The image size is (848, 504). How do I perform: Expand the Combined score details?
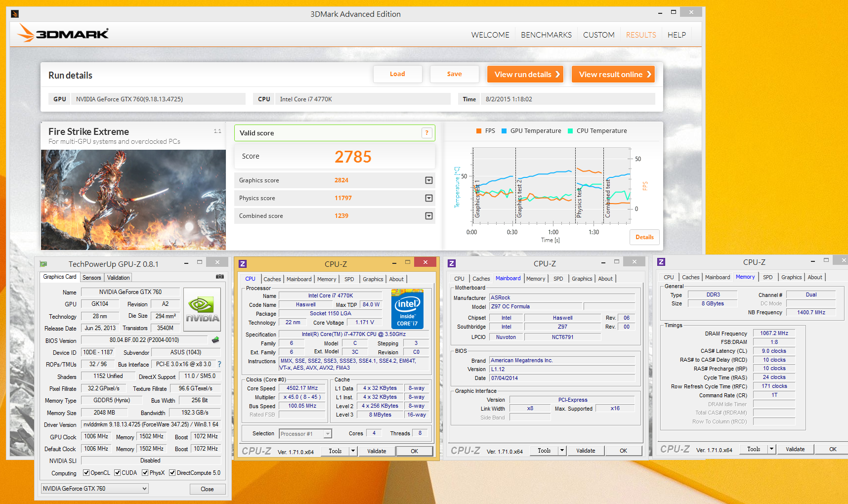(x=429, y=216)
